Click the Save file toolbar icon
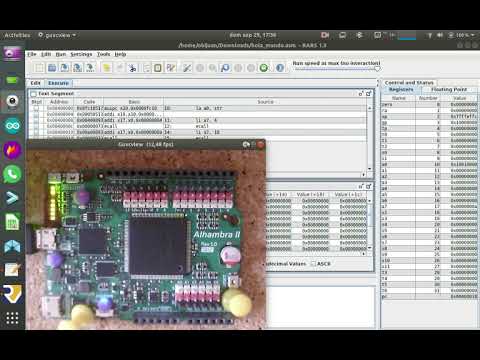480x360 pixels. pyautogui.click(x=65, y=68)
